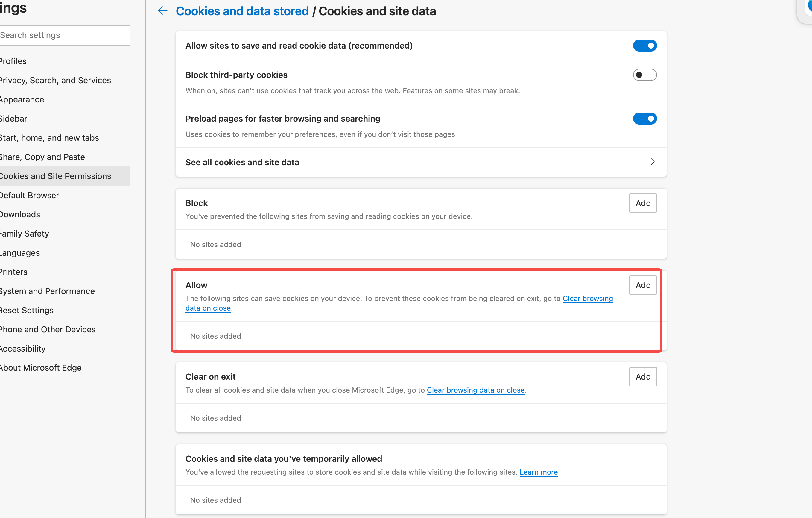Enable Block third-party cookies switch
The width and height of the screenshot is (812, 518).
tap(644, 75)
